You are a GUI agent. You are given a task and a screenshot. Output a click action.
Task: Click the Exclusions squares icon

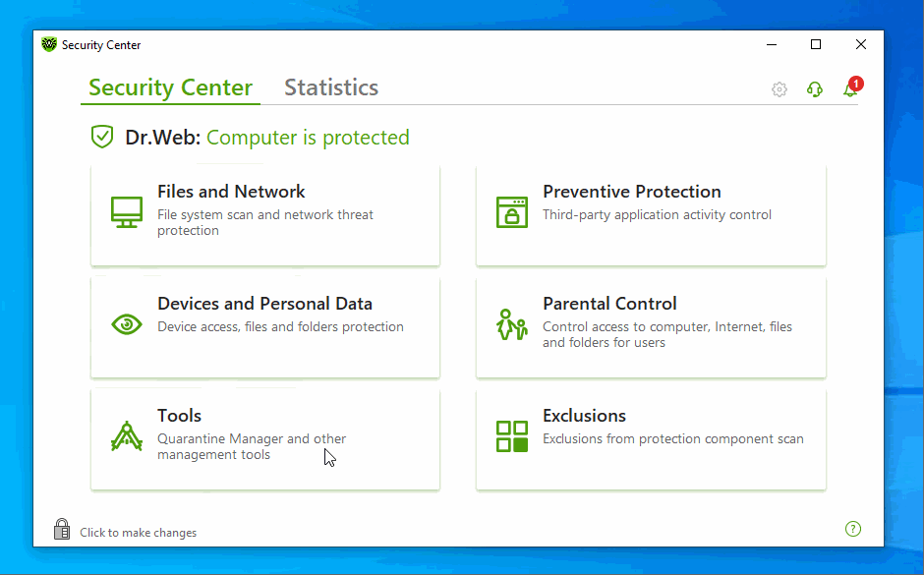(512, 436)
